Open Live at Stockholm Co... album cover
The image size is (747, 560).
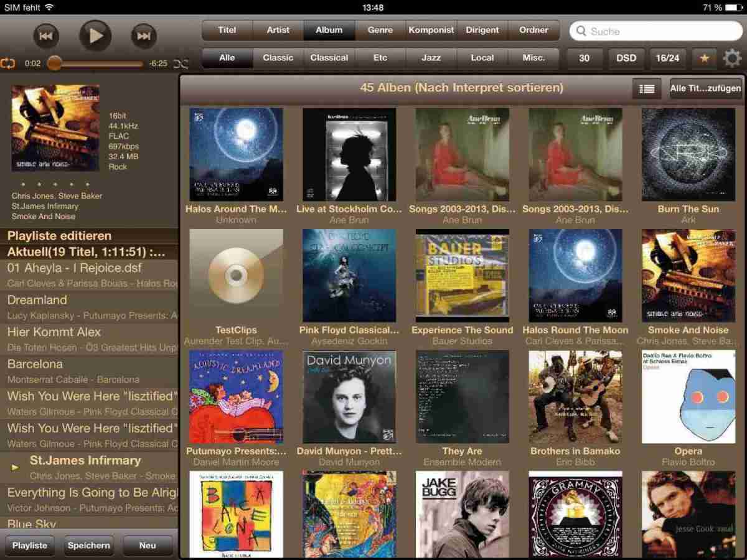(349, 154)
